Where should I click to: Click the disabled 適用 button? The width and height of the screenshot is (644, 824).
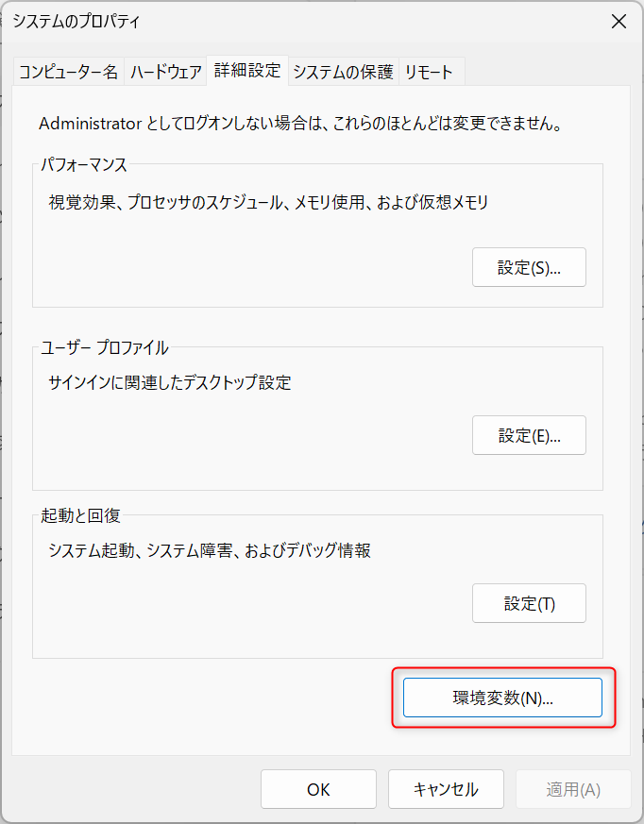click(573, 789)
